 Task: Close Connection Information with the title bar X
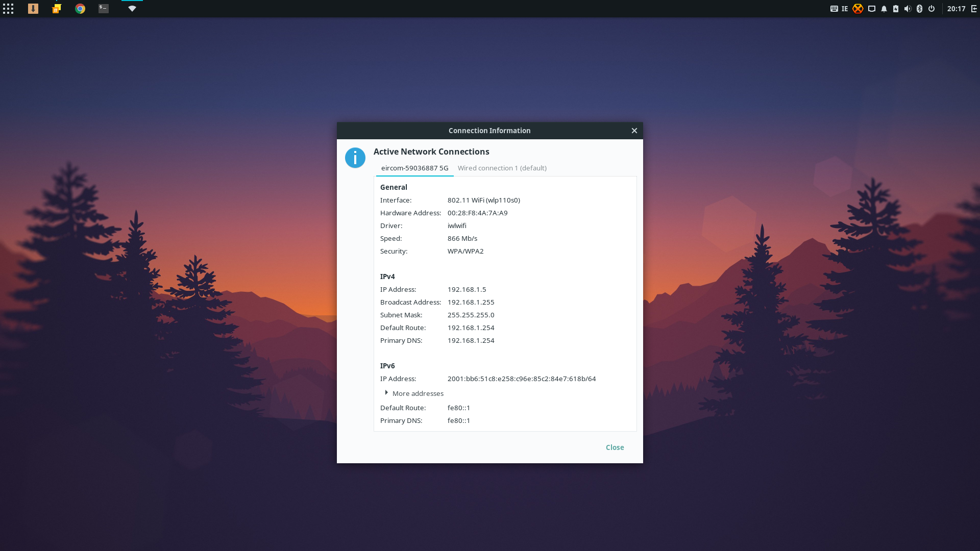(x=634, y=131)
